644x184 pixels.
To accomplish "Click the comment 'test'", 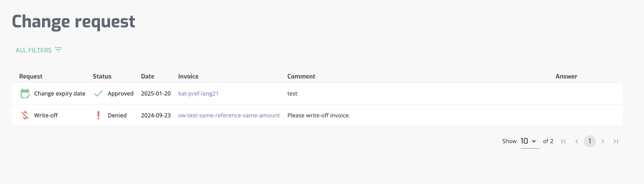I will tap(292, 94).
